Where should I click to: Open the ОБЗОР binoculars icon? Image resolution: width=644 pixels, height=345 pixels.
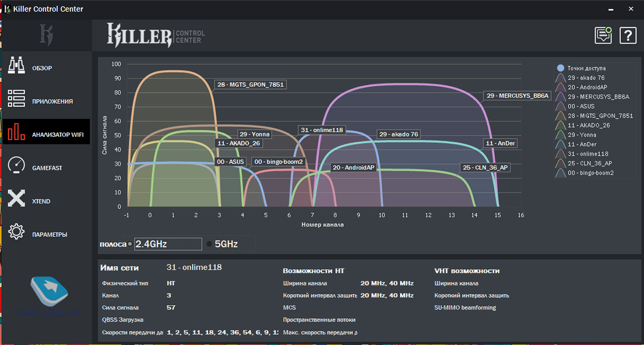(x=16, y=66)
